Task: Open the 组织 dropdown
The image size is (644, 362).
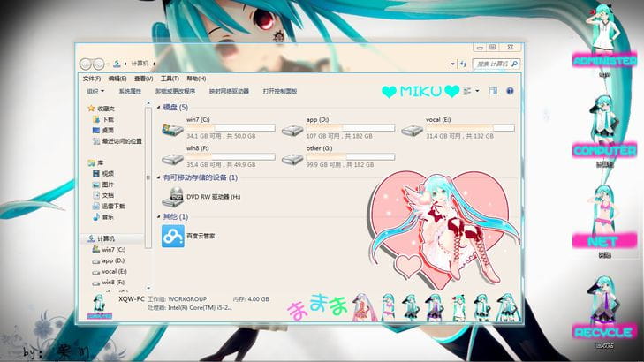Action: [95, 91]
